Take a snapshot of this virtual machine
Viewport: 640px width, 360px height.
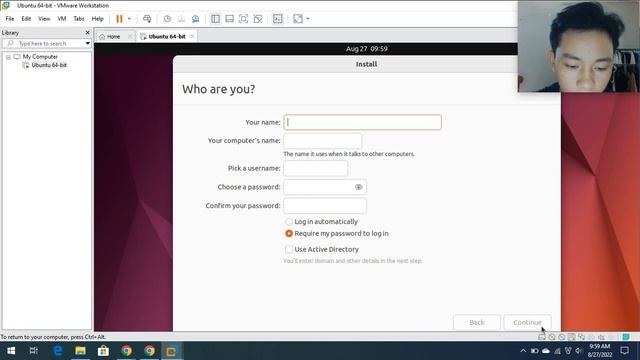pos(167,19)
